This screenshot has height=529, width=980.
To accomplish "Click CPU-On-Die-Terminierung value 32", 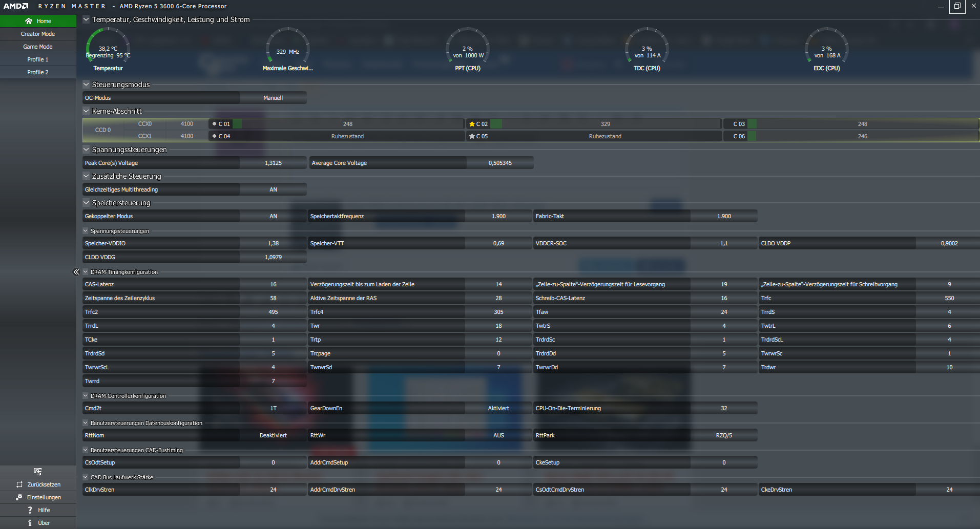I will click(x=724, y=408).
